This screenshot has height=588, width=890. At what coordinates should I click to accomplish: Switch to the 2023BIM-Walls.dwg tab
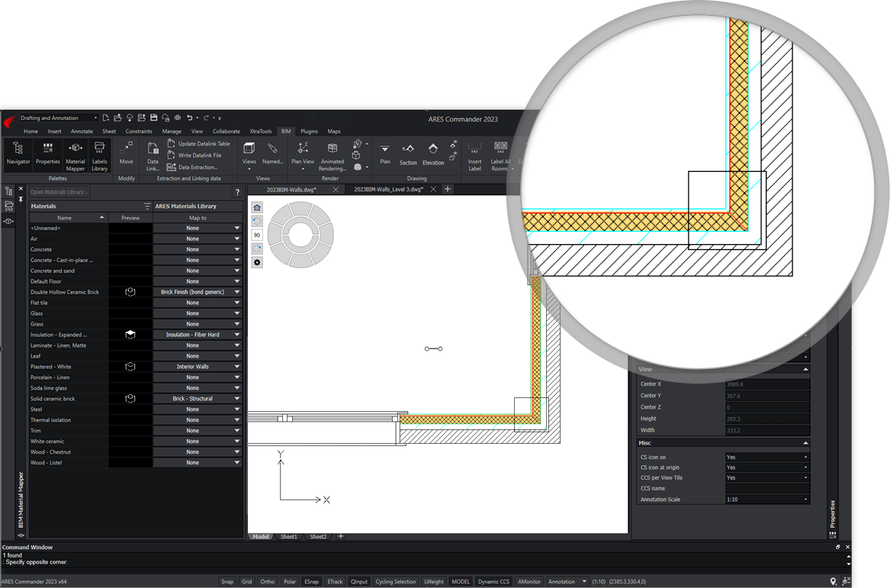click(x=292, y=190)
